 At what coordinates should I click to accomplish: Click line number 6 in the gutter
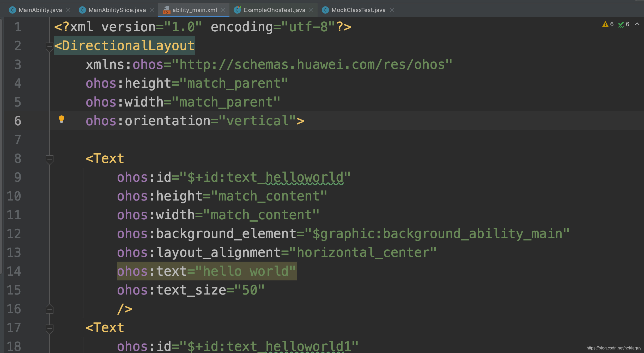click(17, 121)
